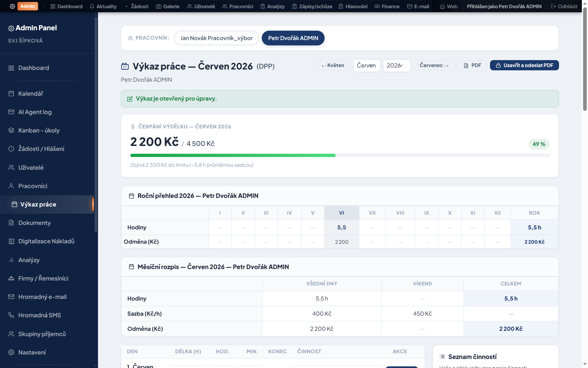Click the 2 200 reward cell for month VI

(342, 242)
